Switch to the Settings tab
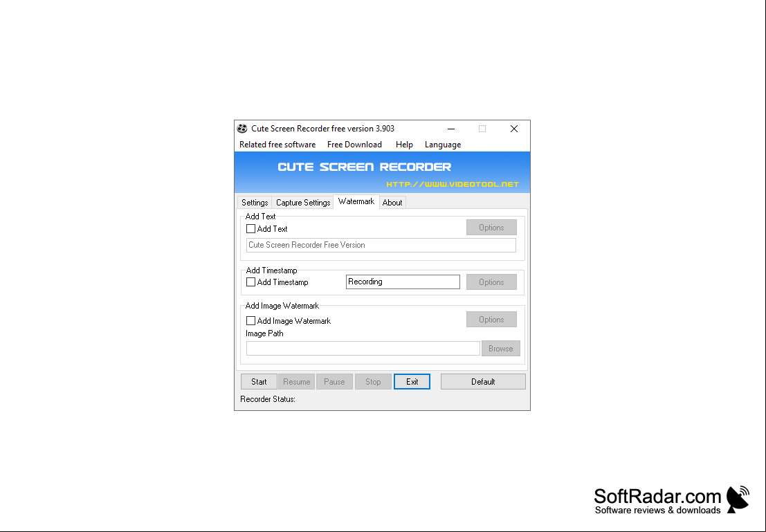 (x=255, y=202)
